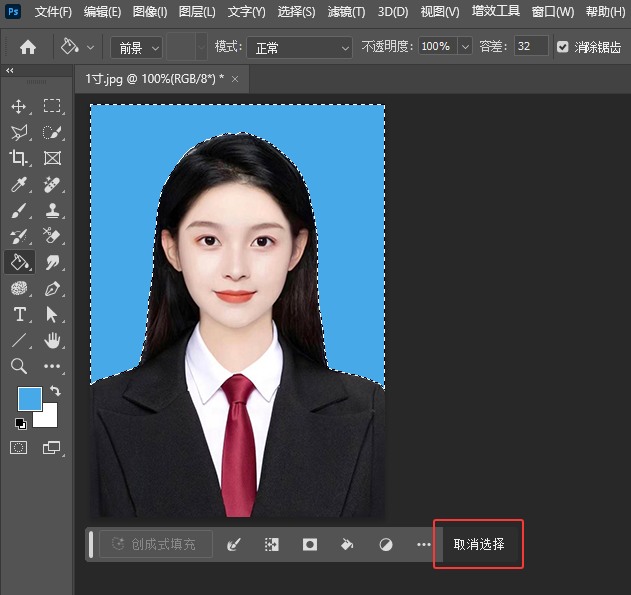Select the Clone Stamp tool
The height and width of the screenshot is (595, 631).
(x=52, y=210)
